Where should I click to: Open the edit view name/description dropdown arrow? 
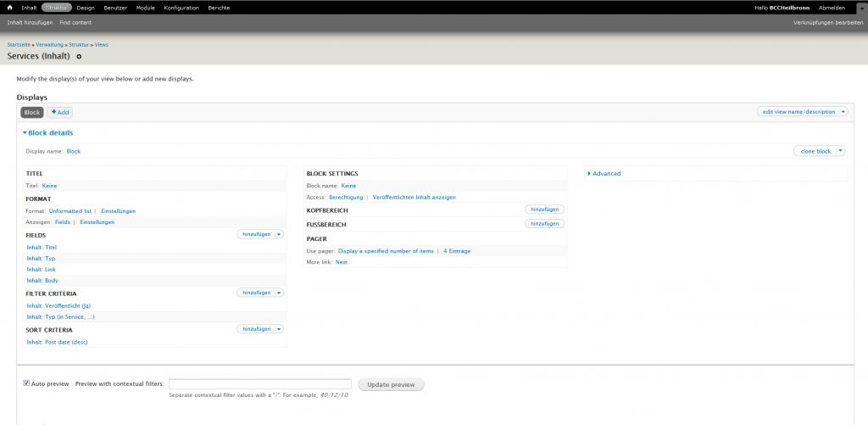842,111
